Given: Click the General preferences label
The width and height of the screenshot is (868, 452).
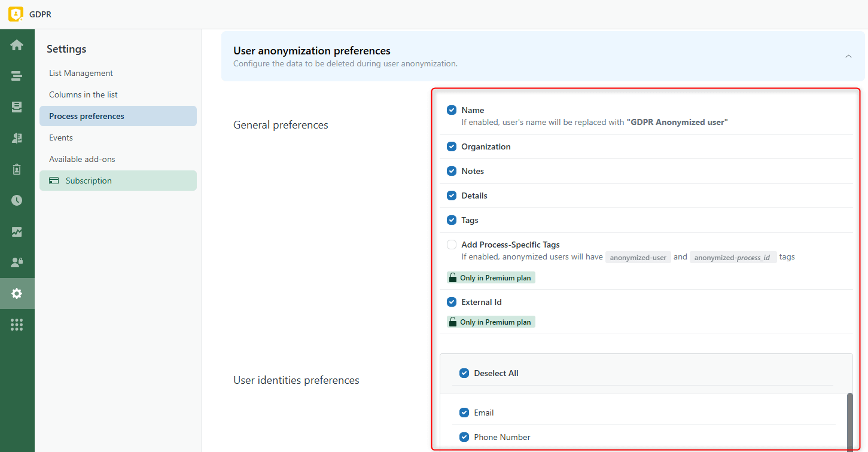Looking at the screenshot, I should [281, 125].
